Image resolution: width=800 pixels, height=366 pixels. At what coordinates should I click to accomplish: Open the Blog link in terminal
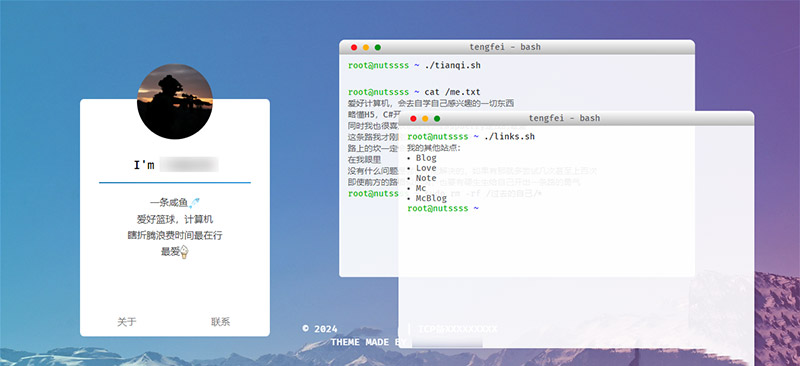point(426,158)
